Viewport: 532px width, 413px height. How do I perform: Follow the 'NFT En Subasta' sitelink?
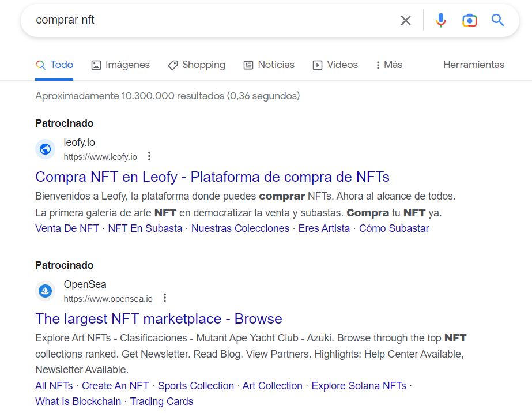(x=145, y=228)
